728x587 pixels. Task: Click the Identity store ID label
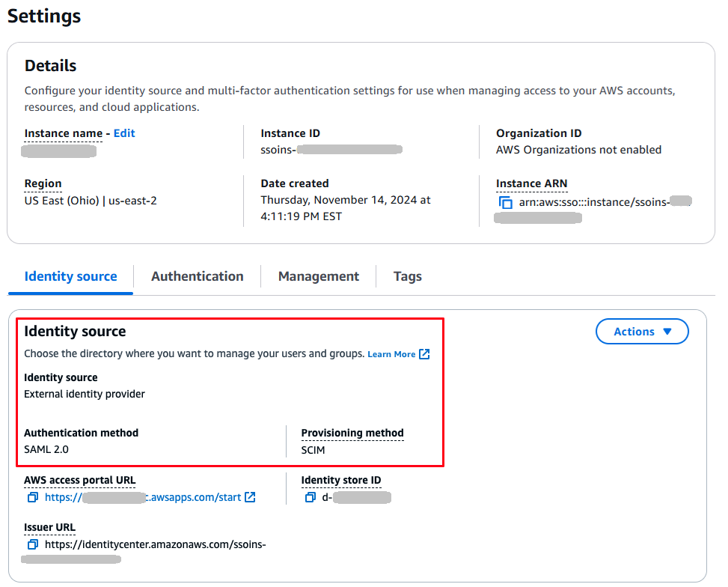click(341, 480)
